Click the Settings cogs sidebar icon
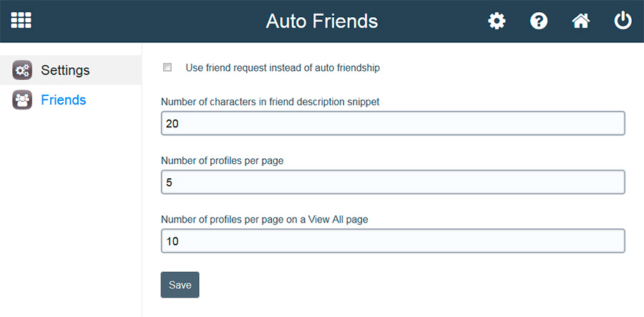This screenshot has width=644, height=317. (x=22, y=70)
